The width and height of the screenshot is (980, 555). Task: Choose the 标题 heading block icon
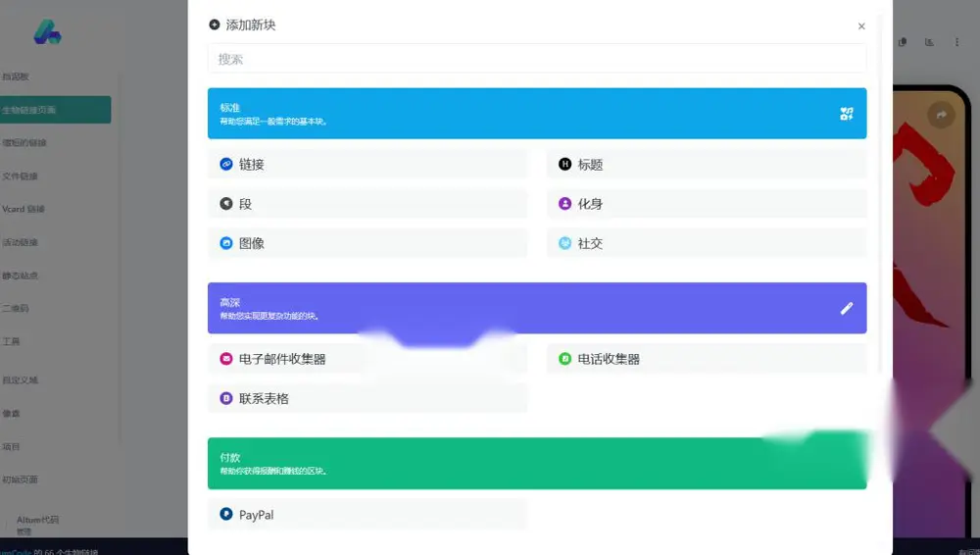[565, 164]
